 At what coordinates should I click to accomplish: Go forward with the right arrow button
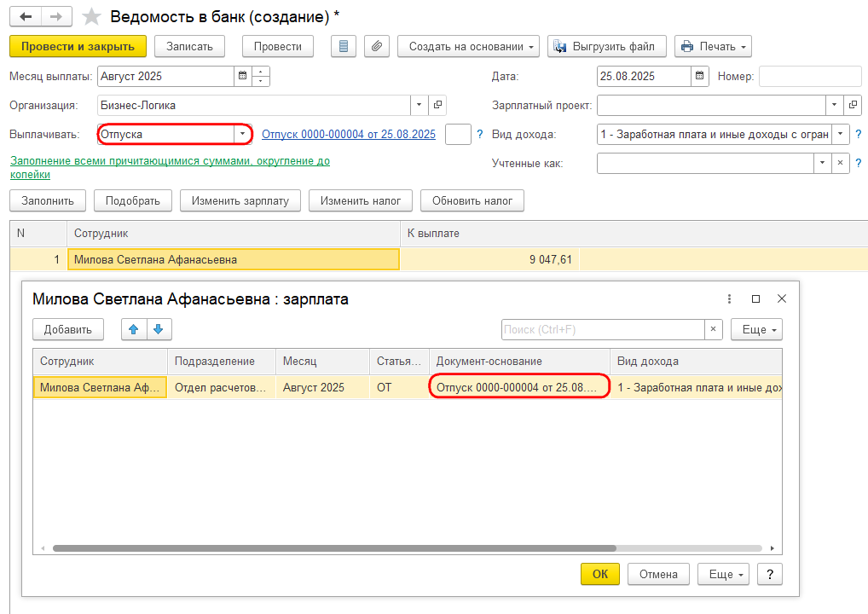[x=56, y=16]
